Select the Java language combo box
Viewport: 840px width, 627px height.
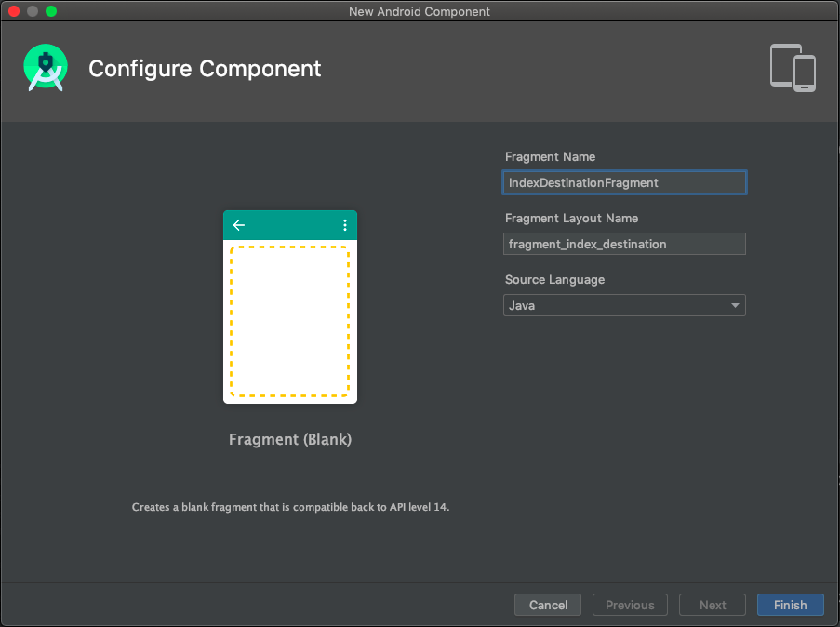click(624, 305)
